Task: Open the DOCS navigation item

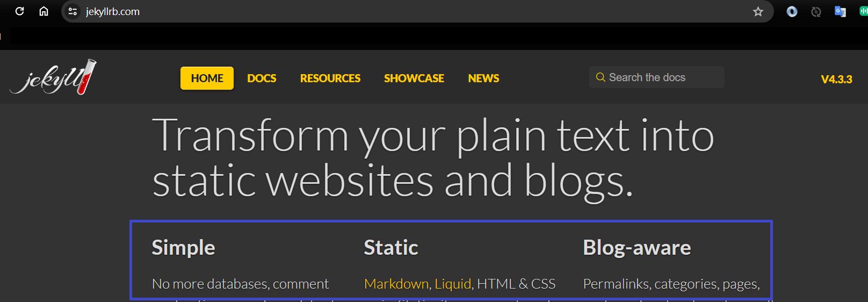Action: click(262, 78)
